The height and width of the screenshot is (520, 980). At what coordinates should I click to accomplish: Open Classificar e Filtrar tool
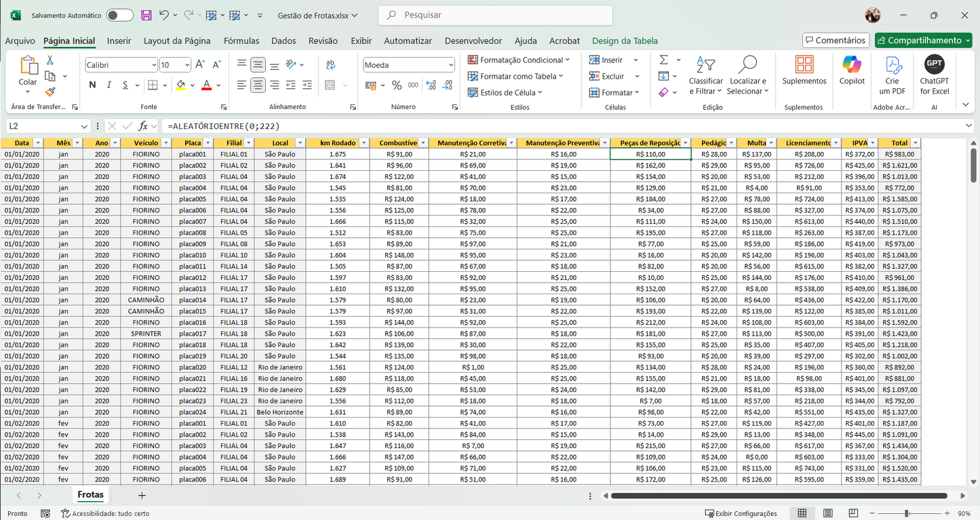(x=705, y=75)
